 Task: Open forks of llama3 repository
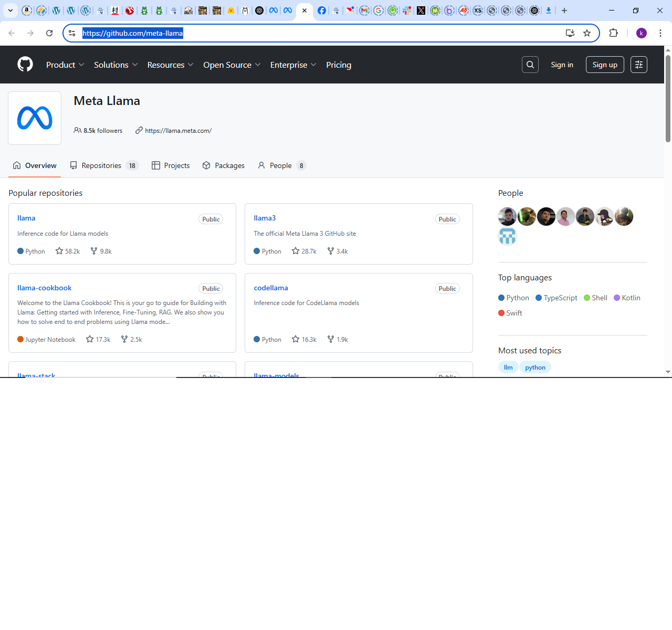coord(338,251)
